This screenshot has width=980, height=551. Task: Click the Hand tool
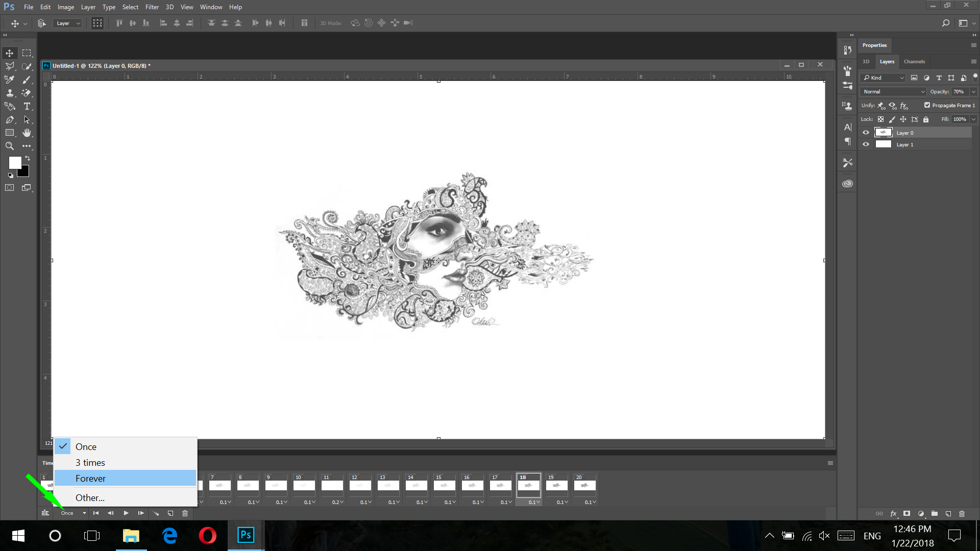click(27, 133)
